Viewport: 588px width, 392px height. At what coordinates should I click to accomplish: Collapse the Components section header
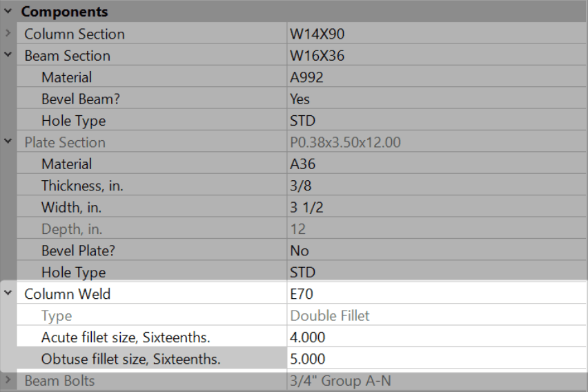(8, 12)
